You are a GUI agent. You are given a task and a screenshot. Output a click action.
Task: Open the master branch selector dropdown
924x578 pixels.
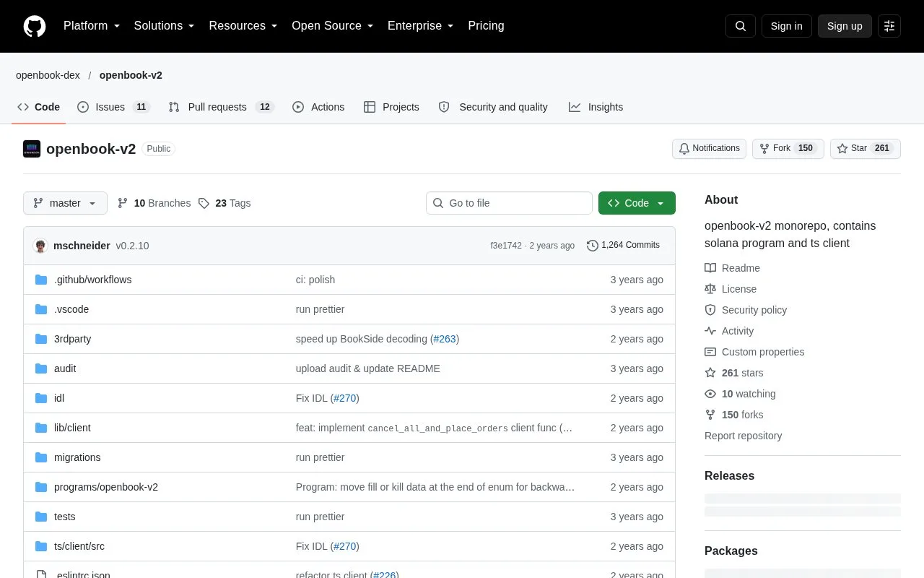click(65, 203)
